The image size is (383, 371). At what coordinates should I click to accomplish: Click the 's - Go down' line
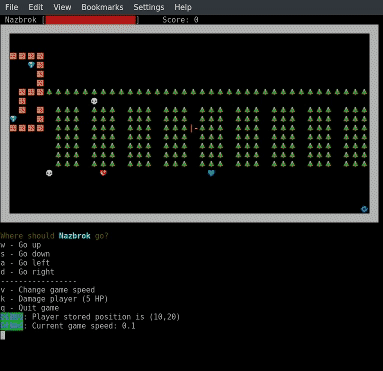point(25,254)
